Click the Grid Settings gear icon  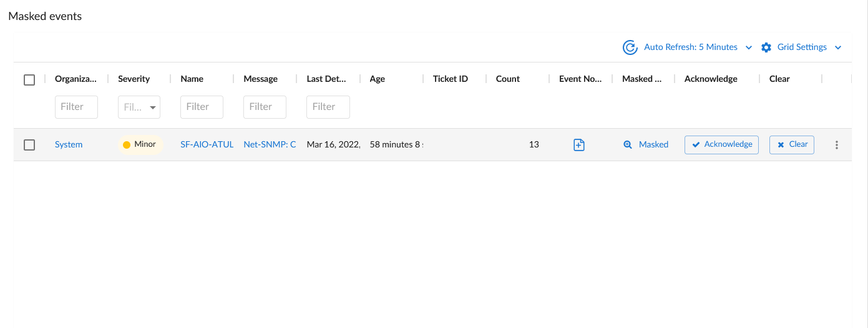pyautogui.click(x=766, y=47)
